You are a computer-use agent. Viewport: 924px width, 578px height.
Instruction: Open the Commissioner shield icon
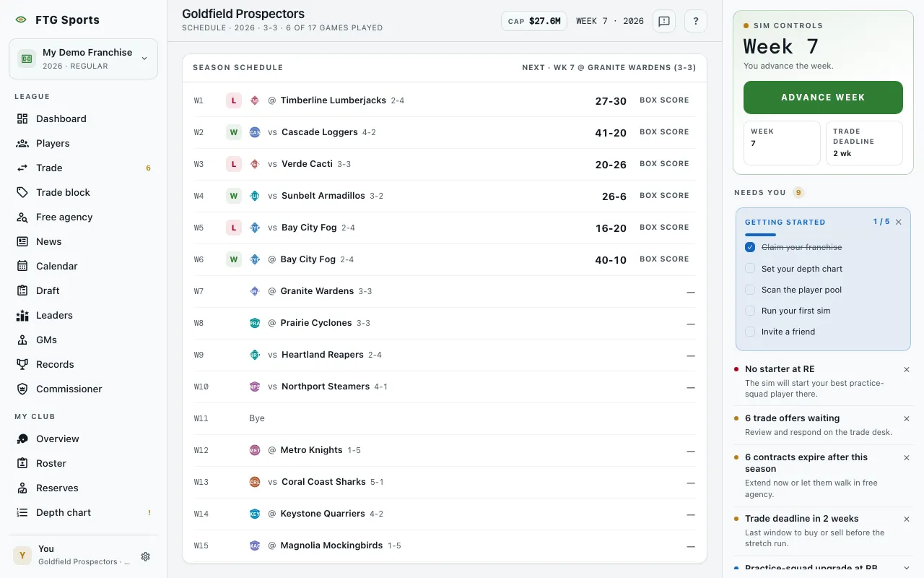pyautogui.click(x=22, y=389)
